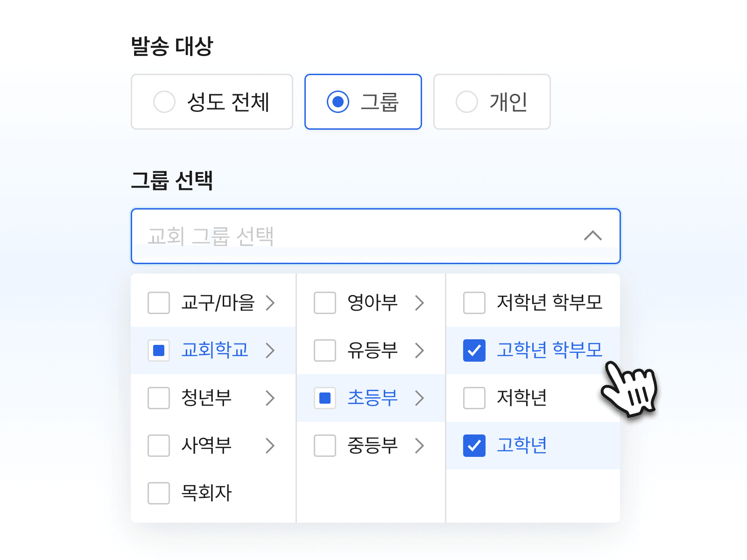Uncheck the 교회학교 checkbox

158,350
